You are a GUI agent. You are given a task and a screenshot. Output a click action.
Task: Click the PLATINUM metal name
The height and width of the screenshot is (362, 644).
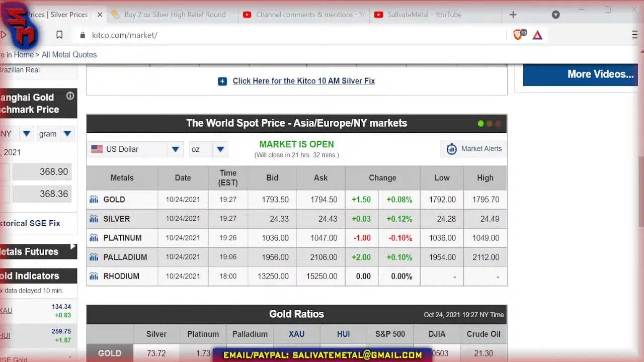(x=122, y=238)
